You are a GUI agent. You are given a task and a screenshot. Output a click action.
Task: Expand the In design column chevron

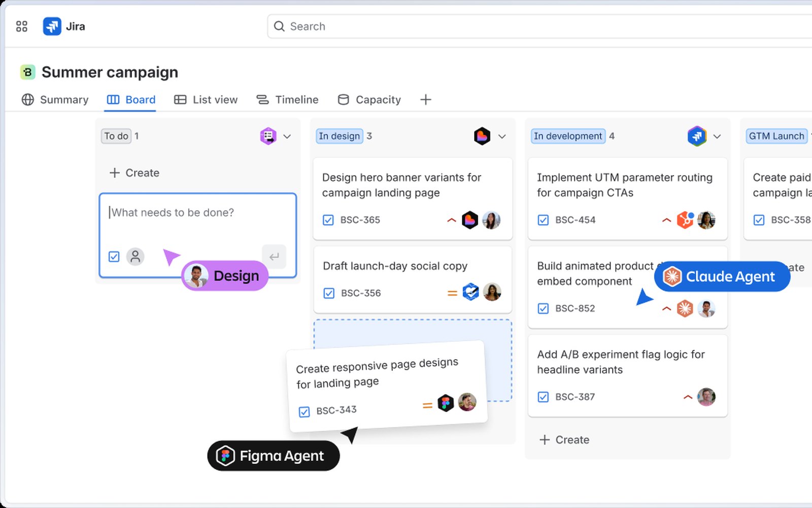[502, 136]
